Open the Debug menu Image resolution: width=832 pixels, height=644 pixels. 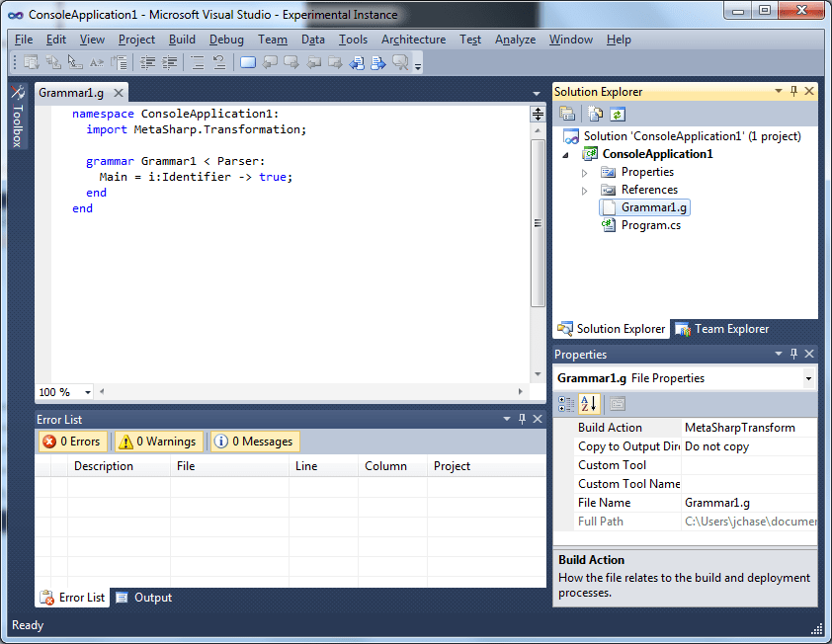226,40
